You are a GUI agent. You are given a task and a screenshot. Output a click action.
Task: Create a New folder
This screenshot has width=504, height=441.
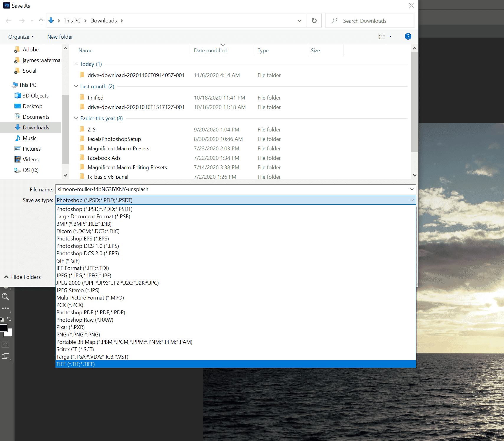60,36
